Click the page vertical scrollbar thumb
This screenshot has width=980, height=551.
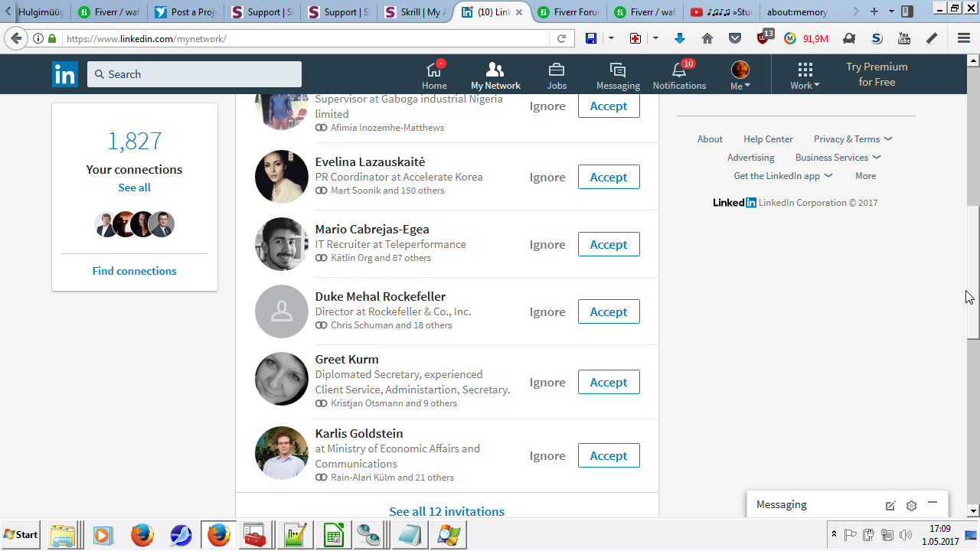click(973, 272)
